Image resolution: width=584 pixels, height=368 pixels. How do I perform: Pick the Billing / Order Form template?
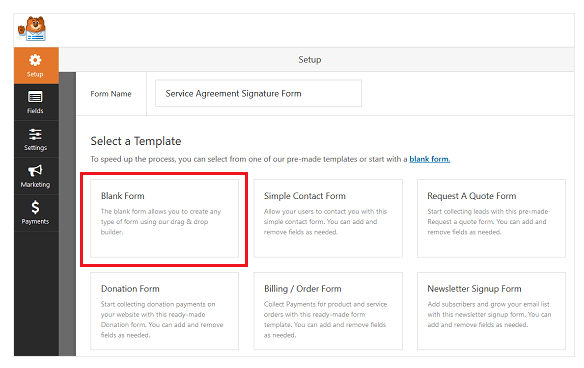pos(328,311)
